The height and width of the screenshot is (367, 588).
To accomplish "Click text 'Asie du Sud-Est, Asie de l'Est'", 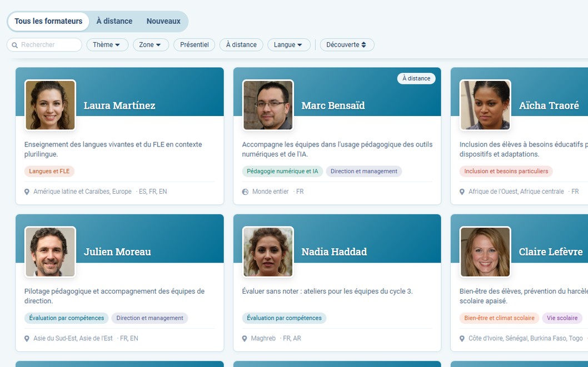I will (73, 339).
